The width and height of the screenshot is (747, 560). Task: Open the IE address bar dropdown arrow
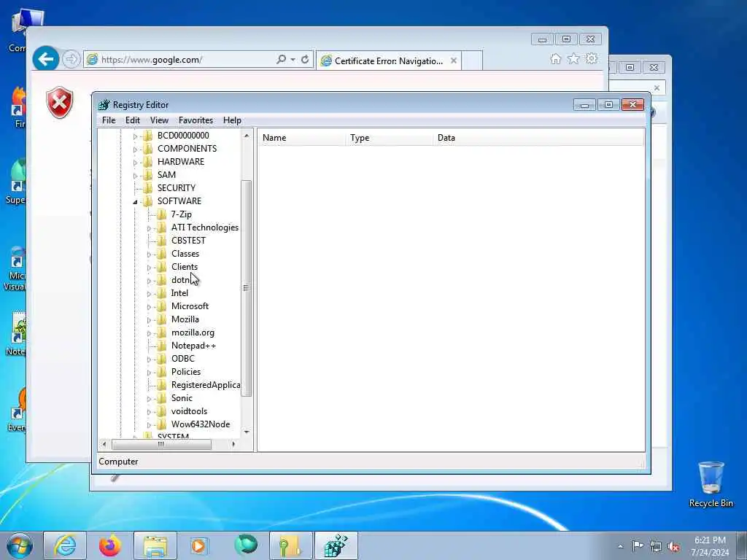click(293, 60)
